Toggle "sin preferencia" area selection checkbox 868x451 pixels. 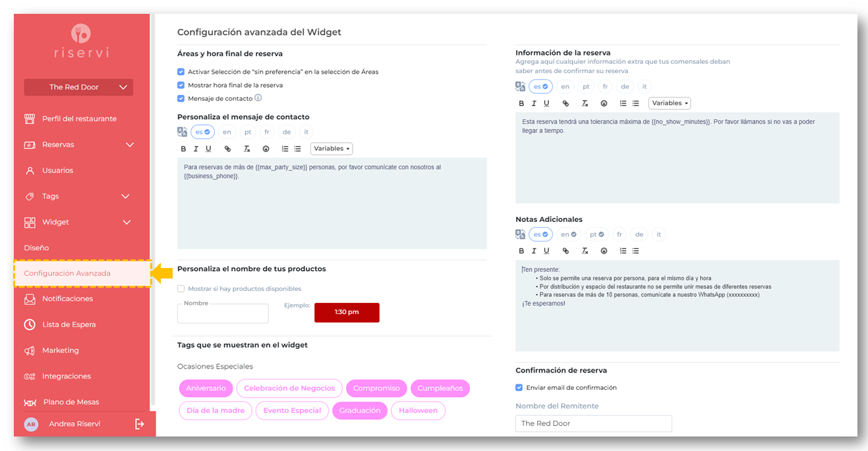tap(181, 72)
